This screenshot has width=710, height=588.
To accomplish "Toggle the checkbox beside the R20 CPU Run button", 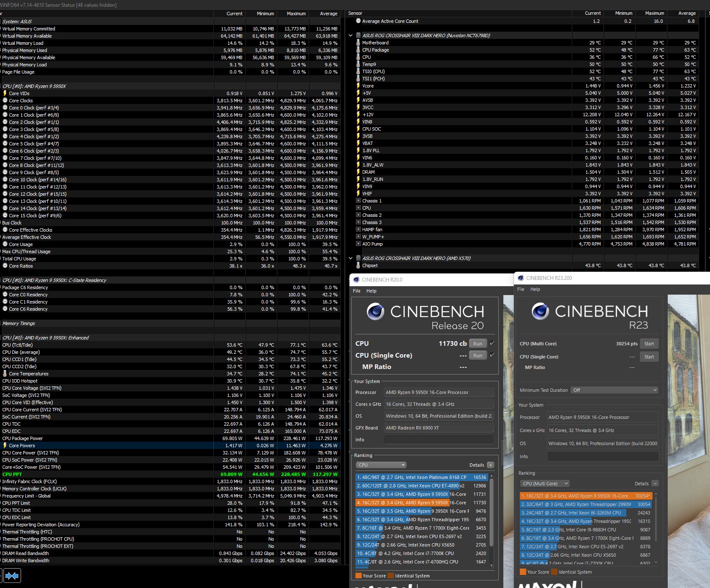I will [492, 343].
